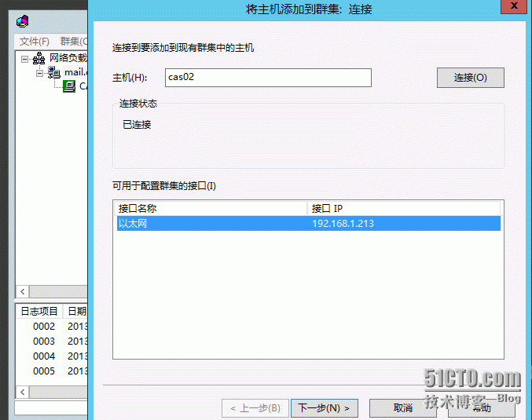Click the 接口名称 column header
The height and width of the screenshot is (420, 532).
pos(211,209)
